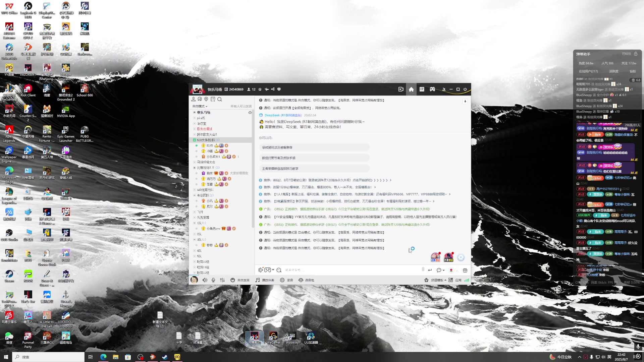Open the chat bubble options dropdown
The image size is (644, 362).
(440, 270)
